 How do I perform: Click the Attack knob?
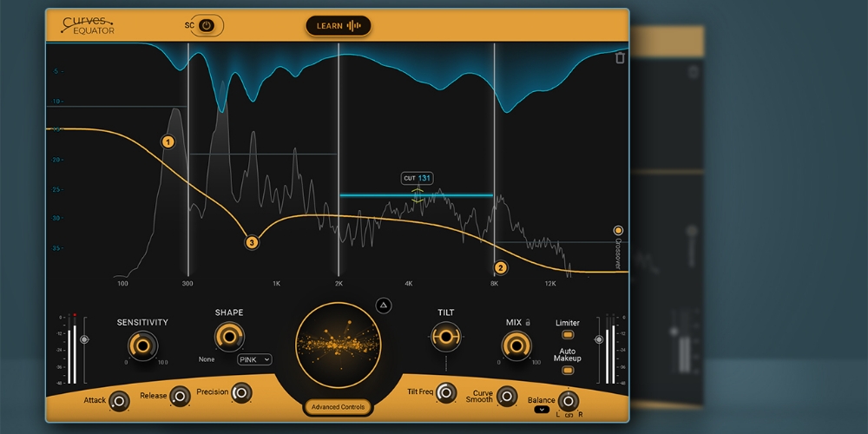120,399
